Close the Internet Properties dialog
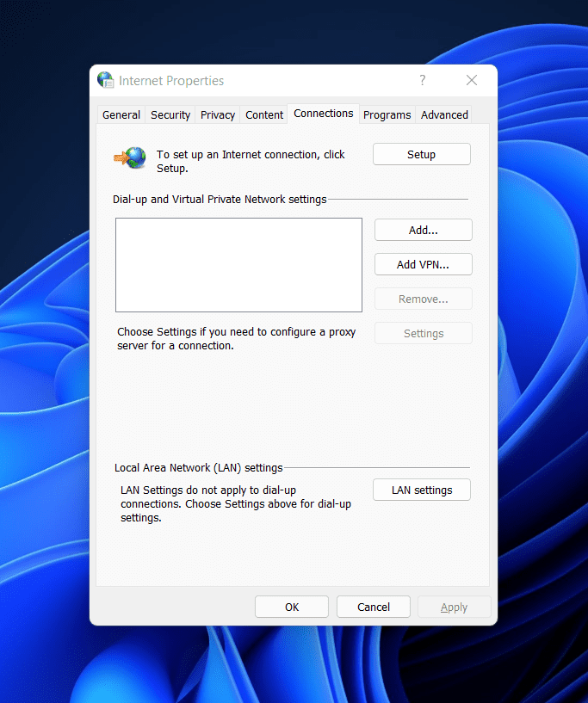This screenshot has height=703, width=588. pyautogui.click(x=472, y=80)
